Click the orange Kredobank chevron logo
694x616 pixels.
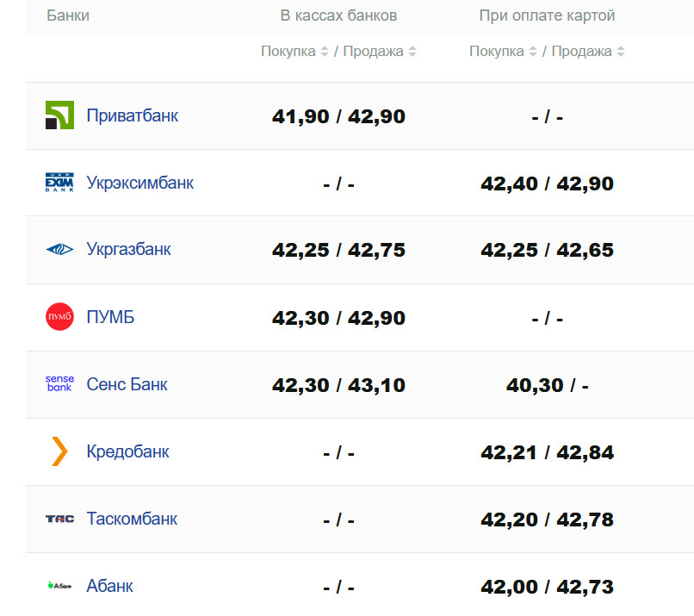click(x=59, y=451)
